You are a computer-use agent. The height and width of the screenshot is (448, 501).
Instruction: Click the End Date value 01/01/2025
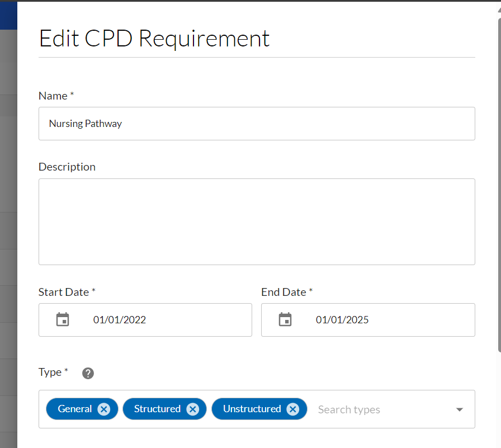pyautogui.click(x=342, y=319)
